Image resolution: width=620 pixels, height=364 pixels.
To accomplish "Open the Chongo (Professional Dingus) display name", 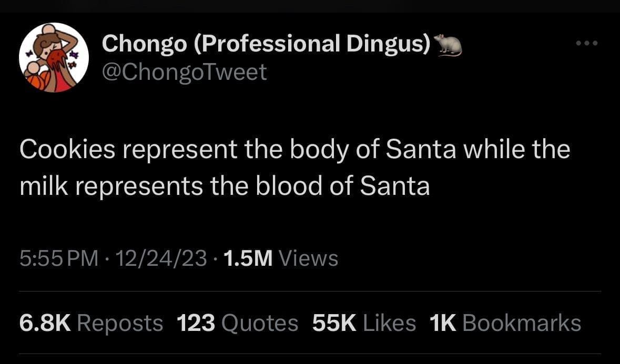I will pos(266,44).
